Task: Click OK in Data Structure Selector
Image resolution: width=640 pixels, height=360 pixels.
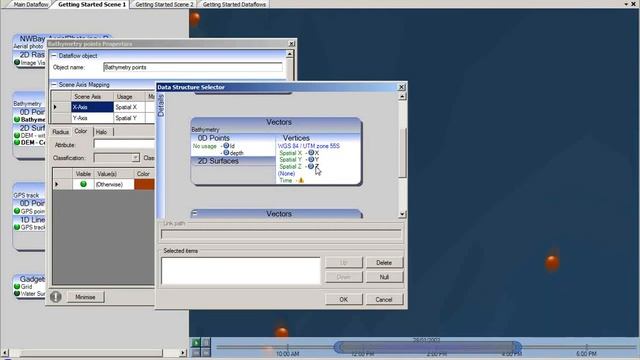Action: pos(344,299)
